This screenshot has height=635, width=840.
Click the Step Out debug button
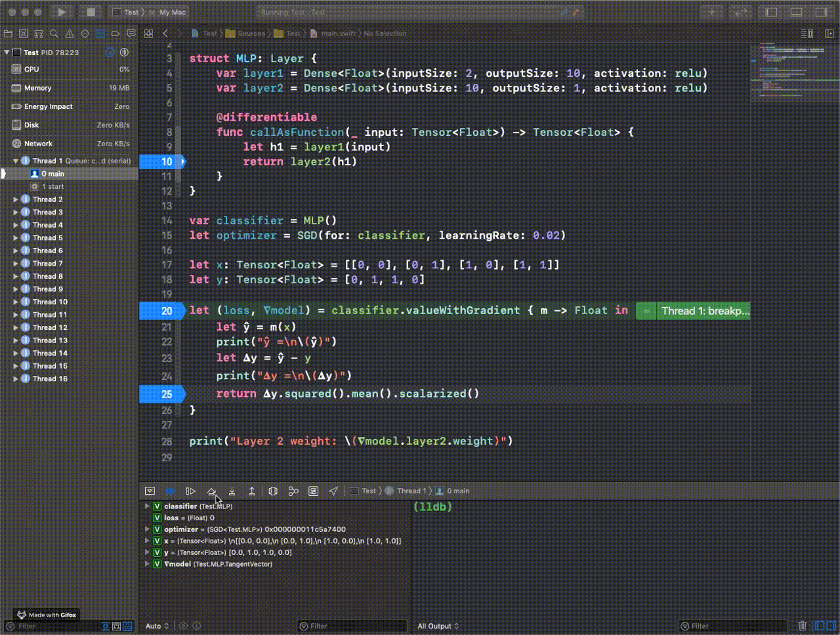(251, 491)
